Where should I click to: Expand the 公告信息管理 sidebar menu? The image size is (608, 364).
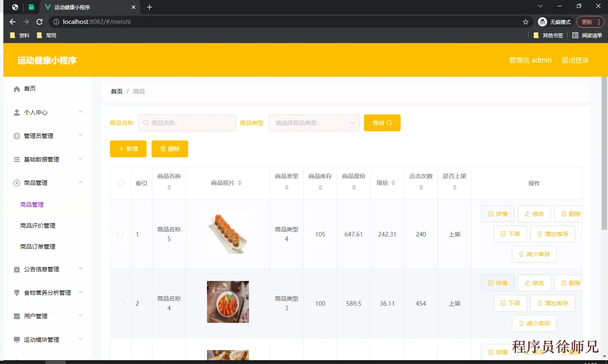tap(81, 268)
